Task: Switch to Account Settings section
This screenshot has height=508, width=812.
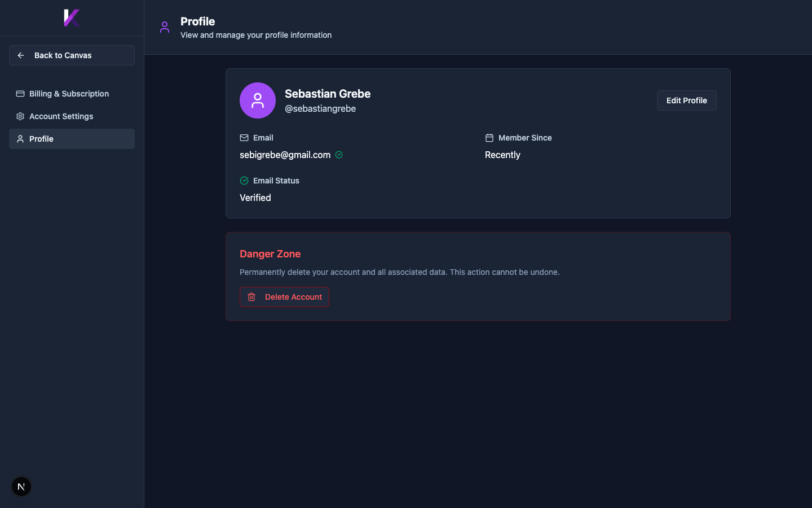Action: pos(61,116)
